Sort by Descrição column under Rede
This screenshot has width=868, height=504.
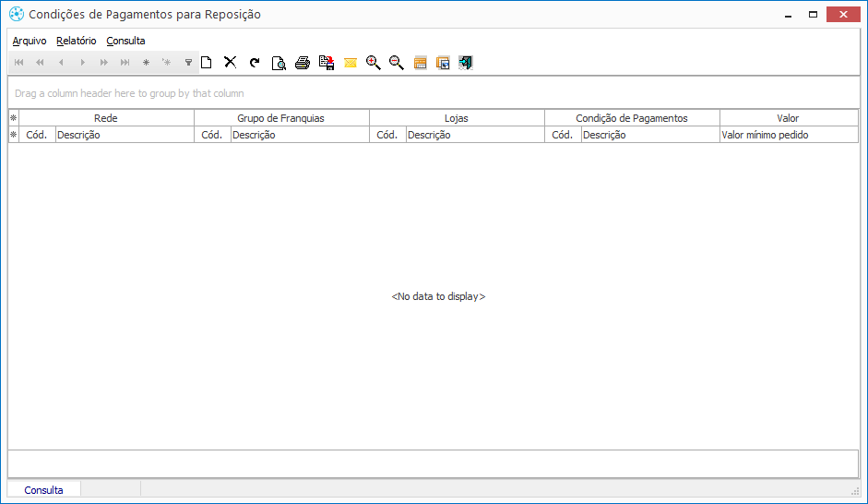tap(125, 135)
